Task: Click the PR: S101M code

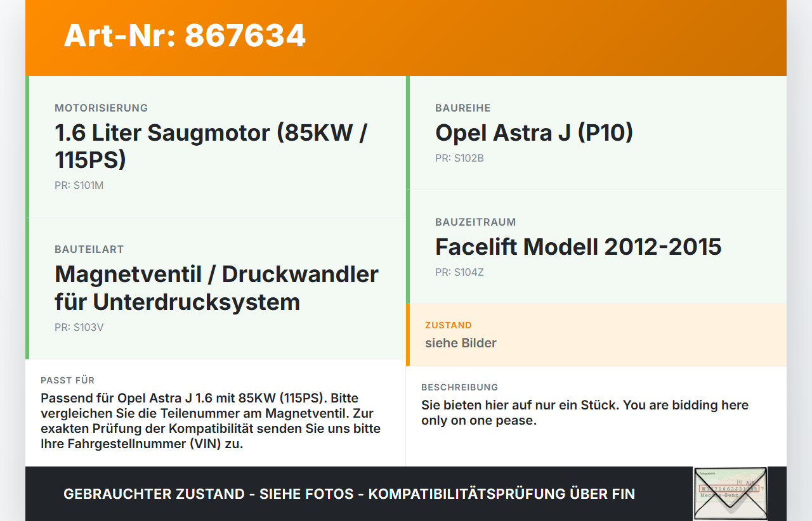Action: click(x=79, y=186)
